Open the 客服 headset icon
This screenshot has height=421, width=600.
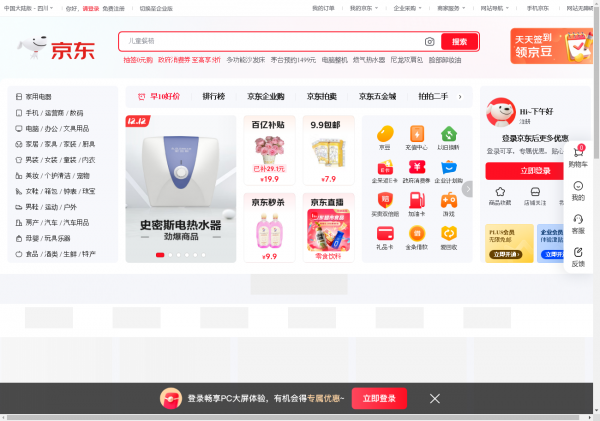[578, 222]
